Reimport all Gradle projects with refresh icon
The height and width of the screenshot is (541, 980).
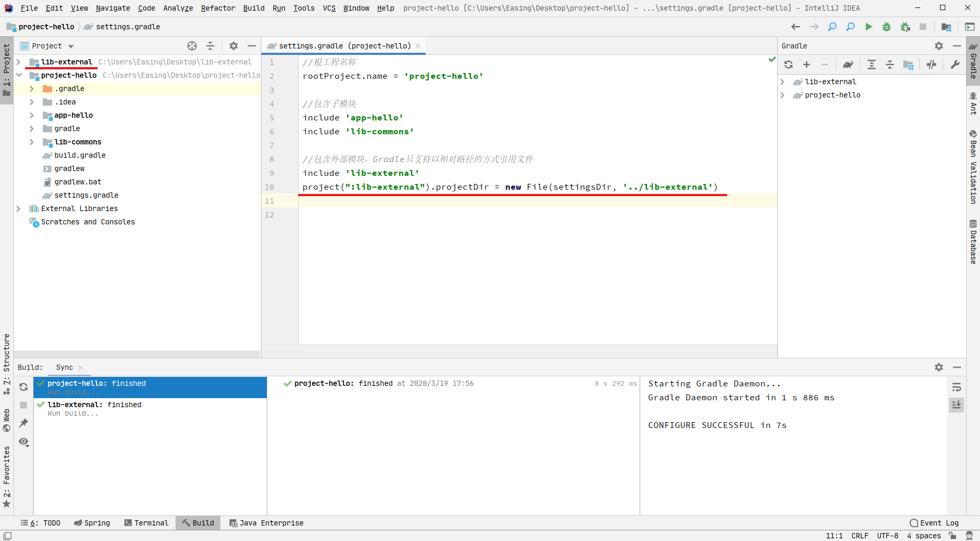(x=788, y=64)
